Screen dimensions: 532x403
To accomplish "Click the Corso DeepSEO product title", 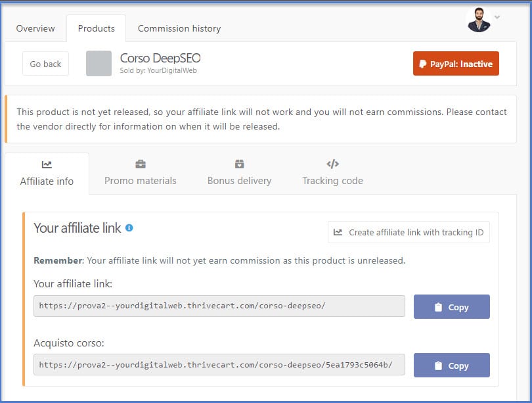I will (160, 58).
